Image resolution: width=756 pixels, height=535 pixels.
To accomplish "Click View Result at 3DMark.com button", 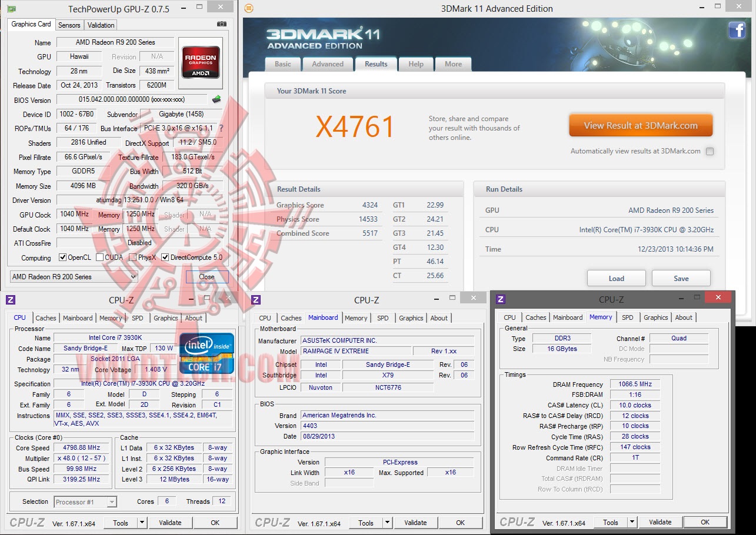I will tap(641, 125).
